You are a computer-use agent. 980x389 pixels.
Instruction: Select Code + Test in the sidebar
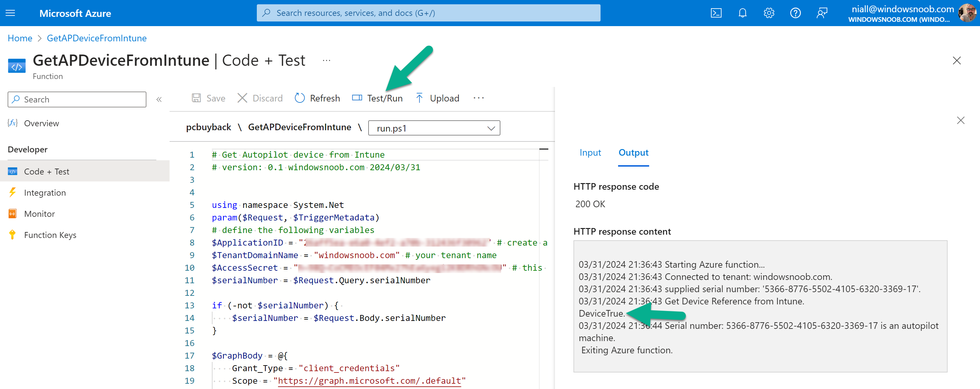click(85, 172)
